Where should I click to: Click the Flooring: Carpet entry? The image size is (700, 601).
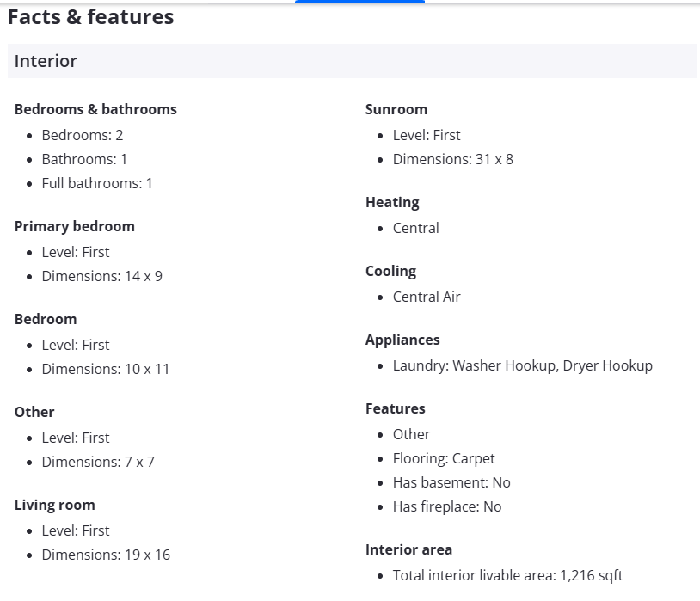pyautogui.click(x=444, y=458)
